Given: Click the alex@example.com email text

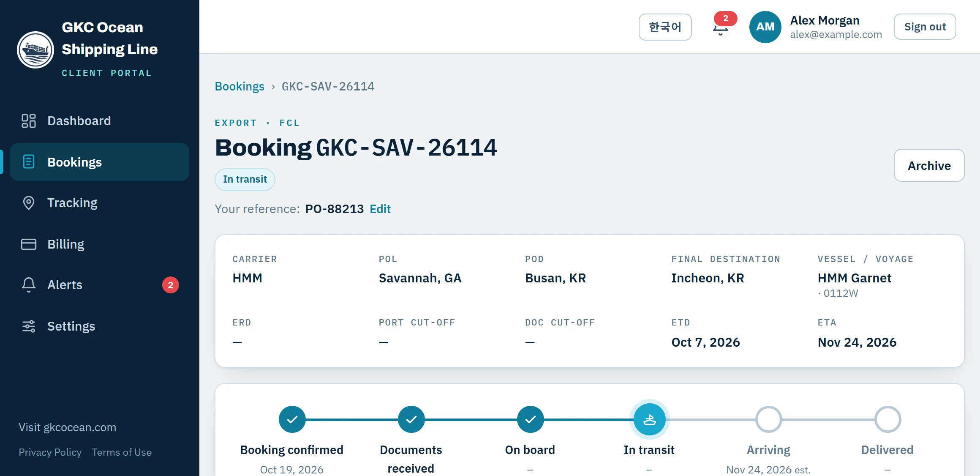Looking at the screenshot, I should tap(836, 35).
